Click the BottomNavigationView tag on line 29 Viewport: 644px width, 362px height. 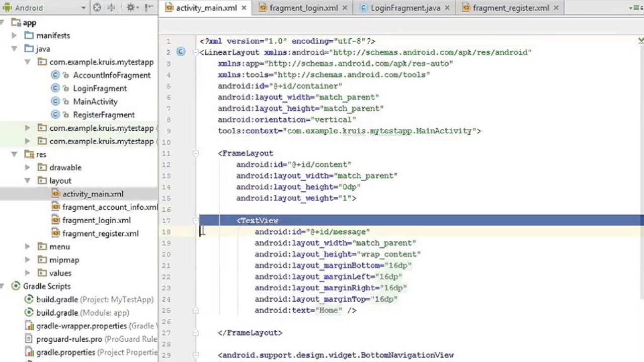point(336,355)
